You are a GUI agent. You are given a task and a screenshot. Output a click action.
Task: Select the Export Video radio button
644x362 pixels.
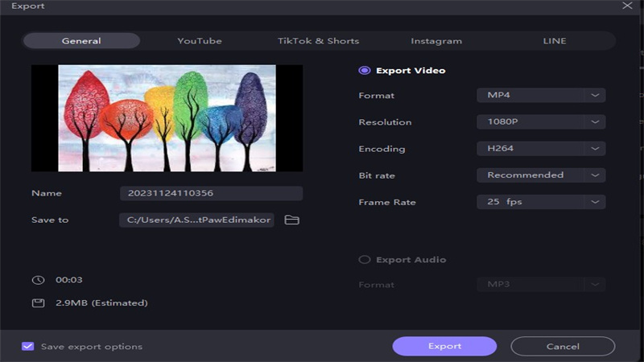[364, 71]
